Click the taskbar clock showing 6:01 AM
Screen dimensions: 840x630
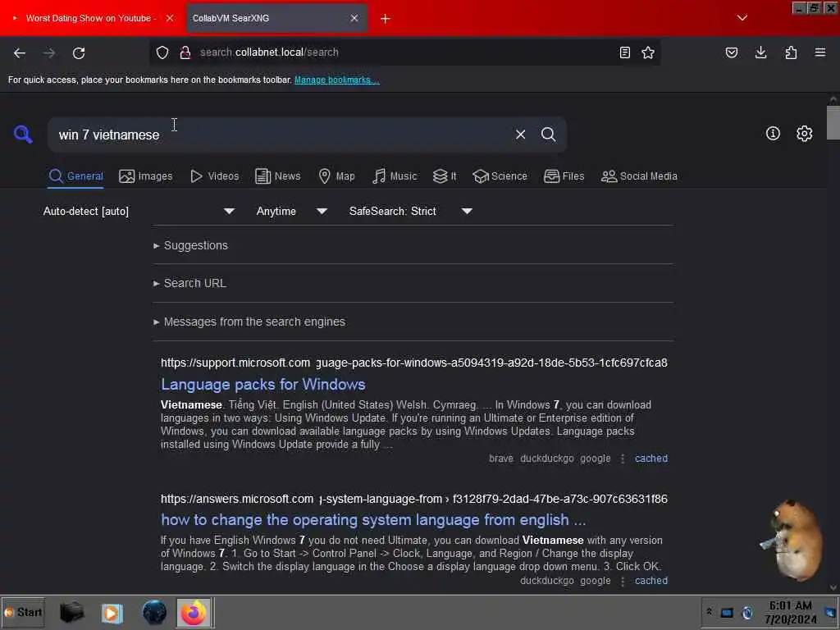pos(791,612)
